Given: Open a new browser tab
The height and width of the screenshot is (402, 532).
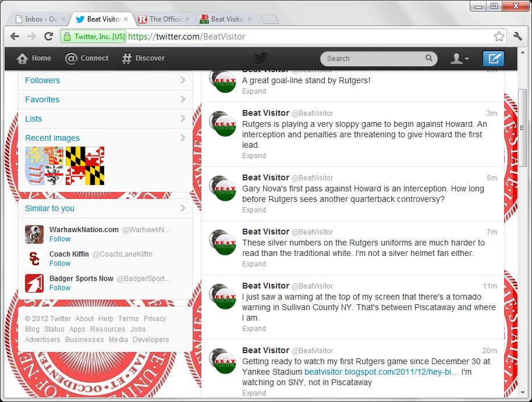Looking at the screenshot, I should [x=269, y=19].
